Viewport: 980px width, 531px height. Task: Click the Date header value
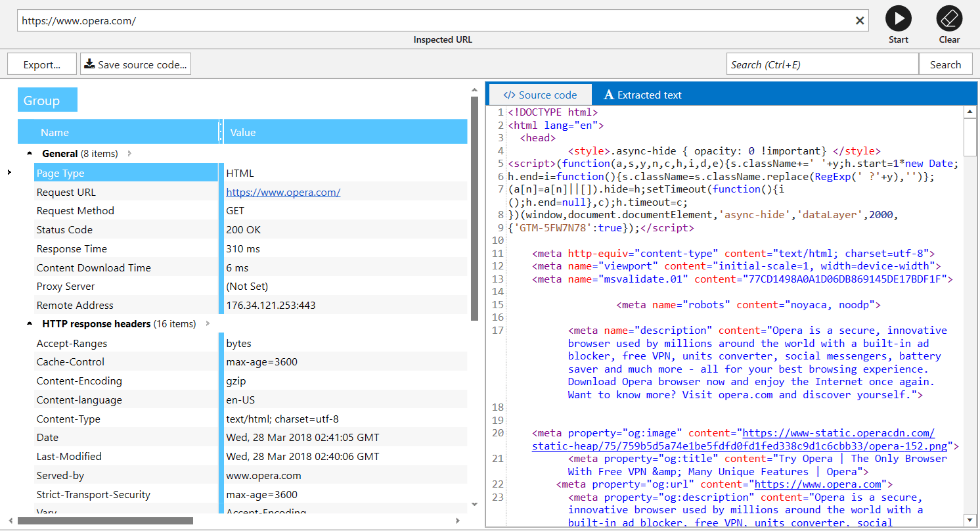click(x=303, y=438)
